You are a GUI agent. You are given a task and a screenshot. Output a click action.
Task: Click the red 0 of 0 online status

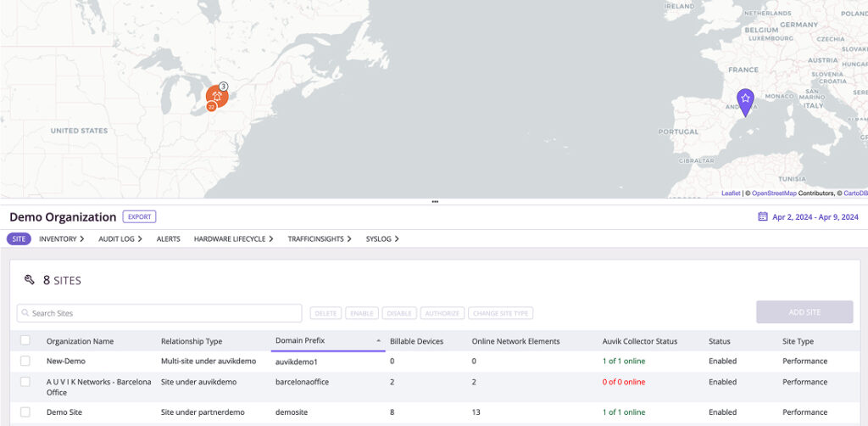pyautogui.click(x=624, y=382)
